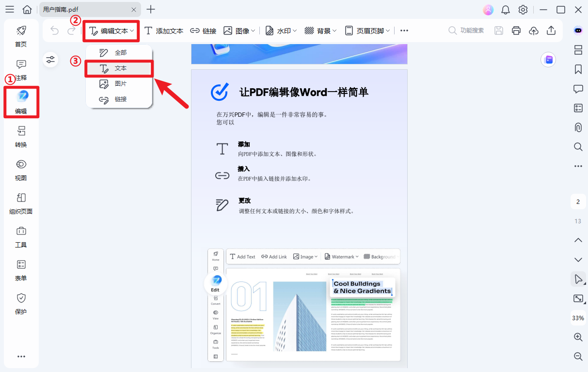Activate the selection pointer tool on the right
Screen dimensions: 588x372
[x=578, y=279]
